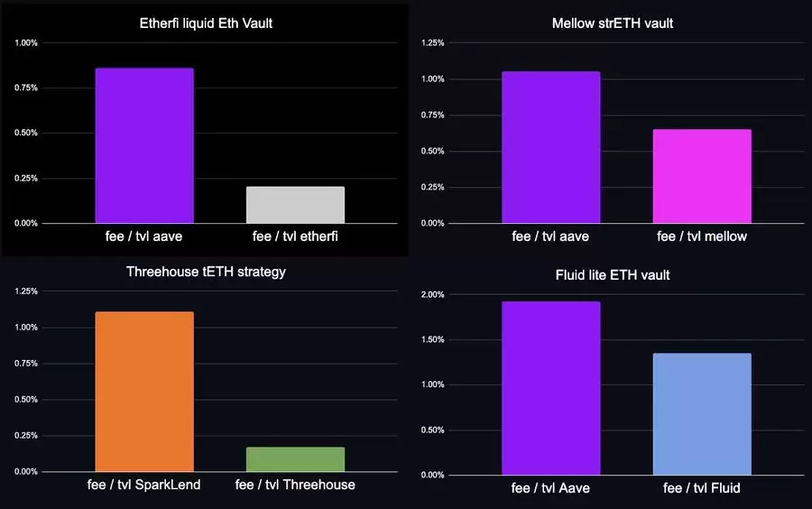Click the purple Aave bar in Fluid chart
812x509 pixels.
[x=551, y=388]
